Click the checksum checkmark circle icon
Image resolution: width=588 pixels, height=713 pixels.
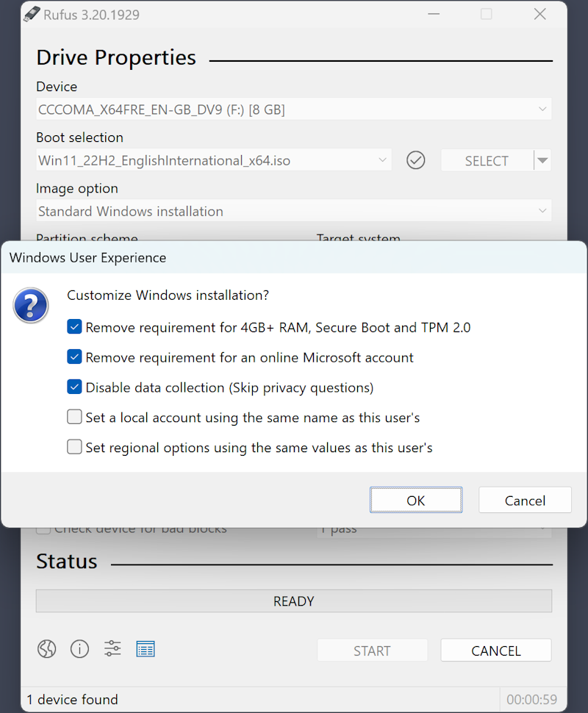coord(416,160)
